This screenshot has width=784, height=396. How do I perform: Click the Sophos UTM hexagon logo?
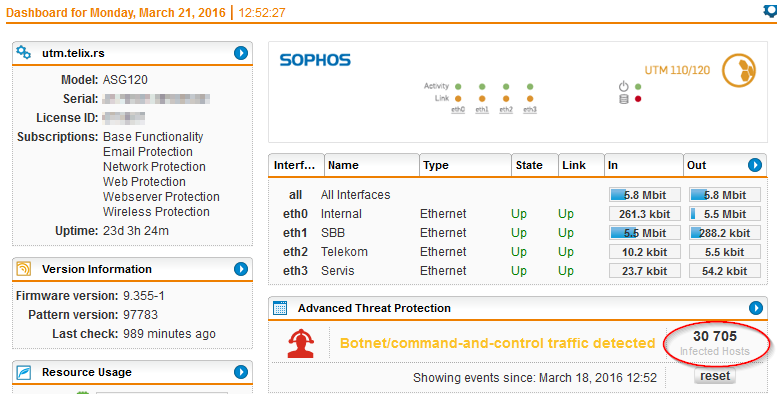coord(739,70)
